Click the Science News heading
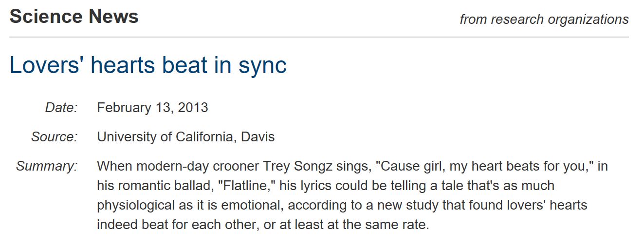 [x=74, y=17]
